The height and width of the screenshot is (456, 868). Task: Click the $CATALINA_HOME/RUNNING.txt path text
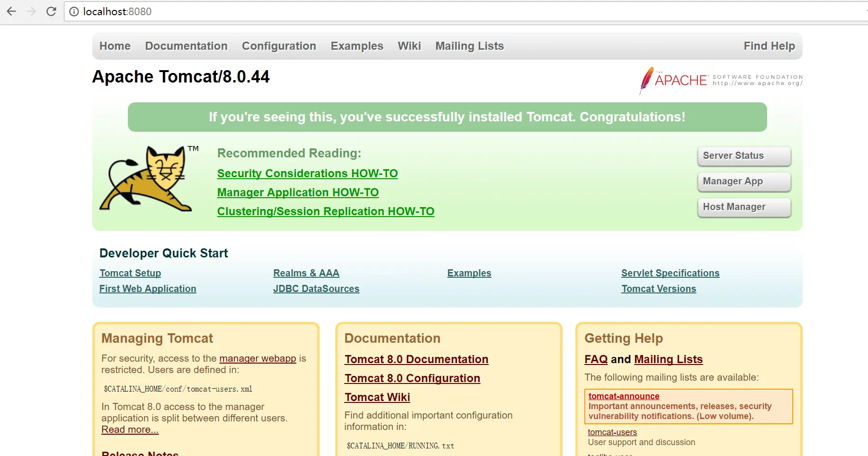tap(400, 446)
